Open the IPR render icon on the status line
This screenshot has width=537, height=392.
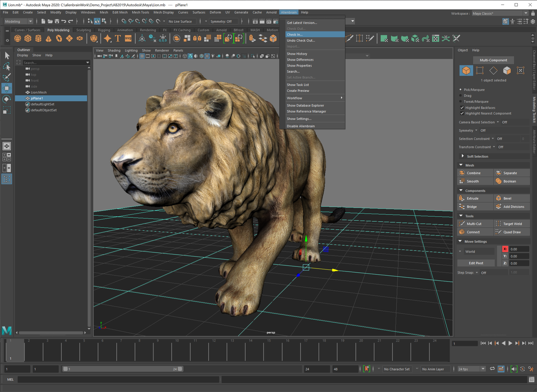point(268,22)
